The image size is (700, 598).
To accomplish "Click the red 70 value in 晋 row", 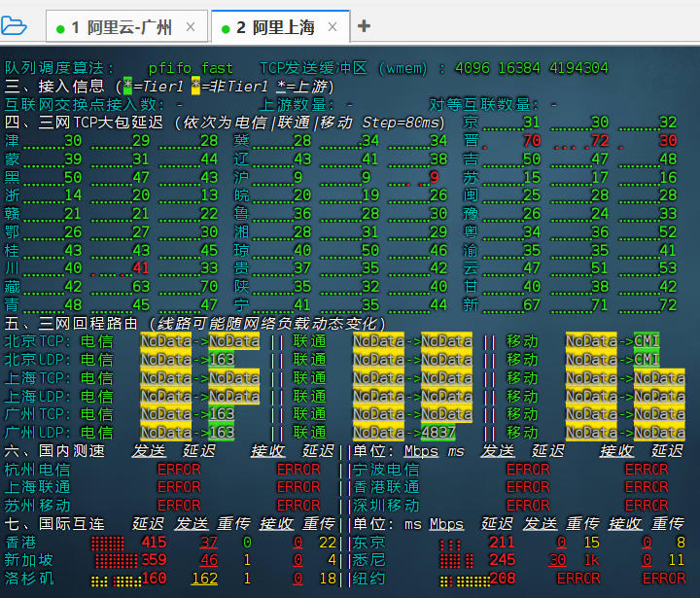I will 532,141.
